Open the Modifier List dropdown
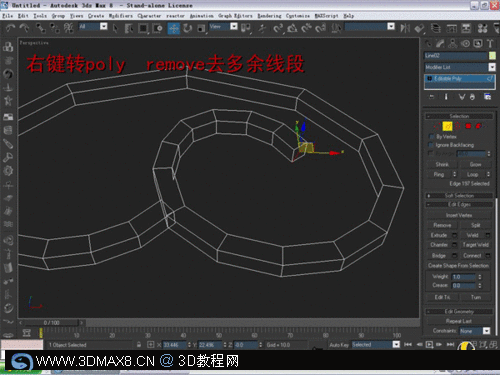Viewport: 500px width, 375px height. point(492,67)
